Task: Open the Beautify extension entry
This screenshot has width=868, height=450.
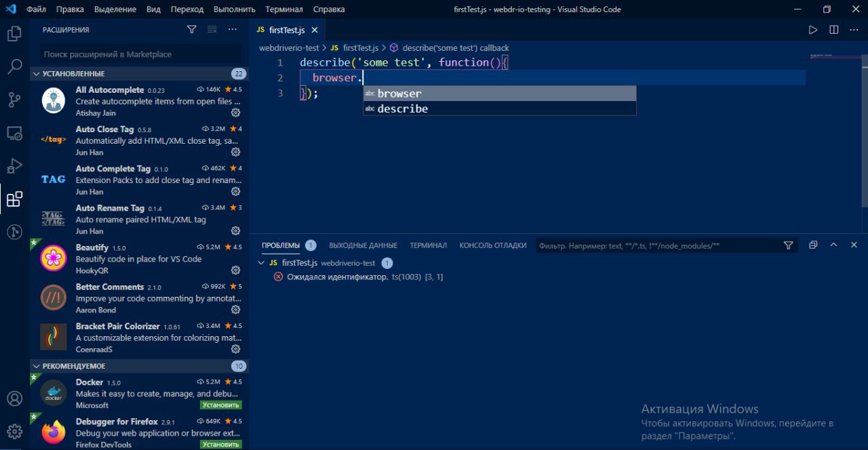Action: click(139, 258)
